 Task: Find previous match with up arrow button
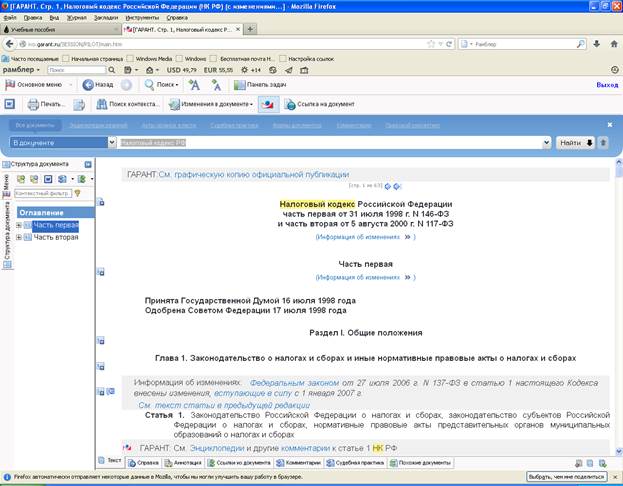[x=603, y=143]
